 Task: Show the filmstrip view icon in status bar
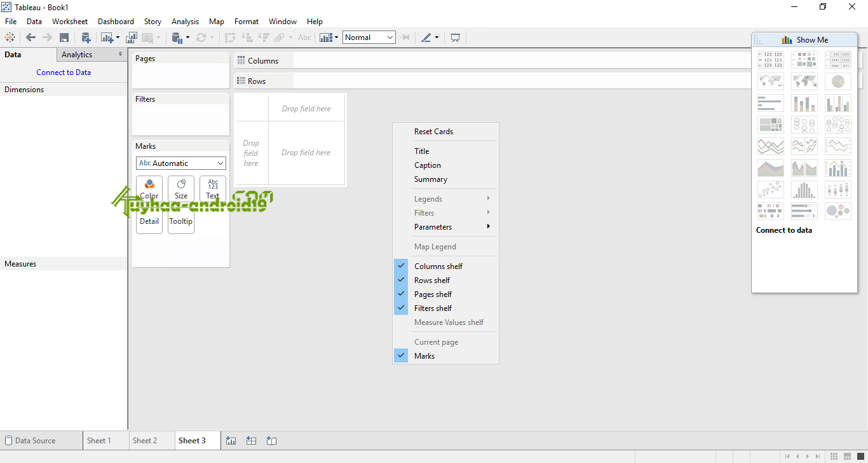[847, 456]
